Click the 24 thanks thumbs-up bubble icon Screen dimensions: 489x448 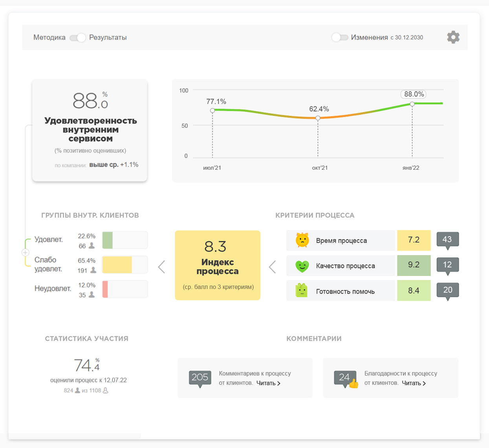pos(345,378)
